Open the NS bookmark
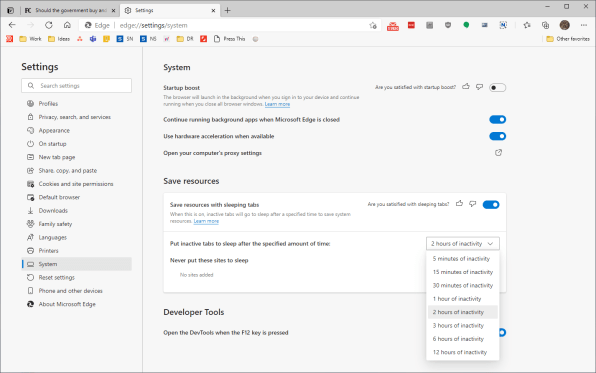Image resolution: width=596 pixels, height=373 pixels. tap(148, 39)
